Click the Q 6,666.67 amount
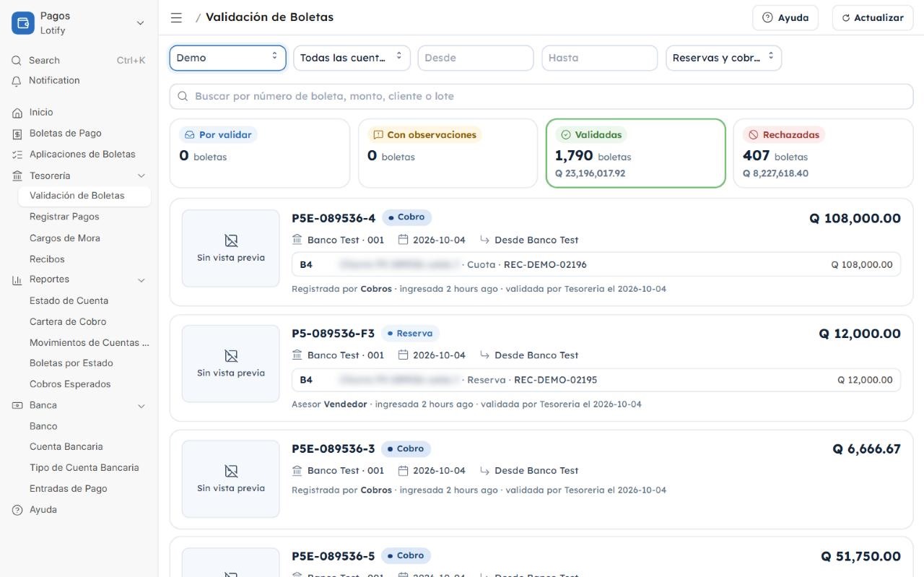The image size is (924, 577). click(866, 449)
